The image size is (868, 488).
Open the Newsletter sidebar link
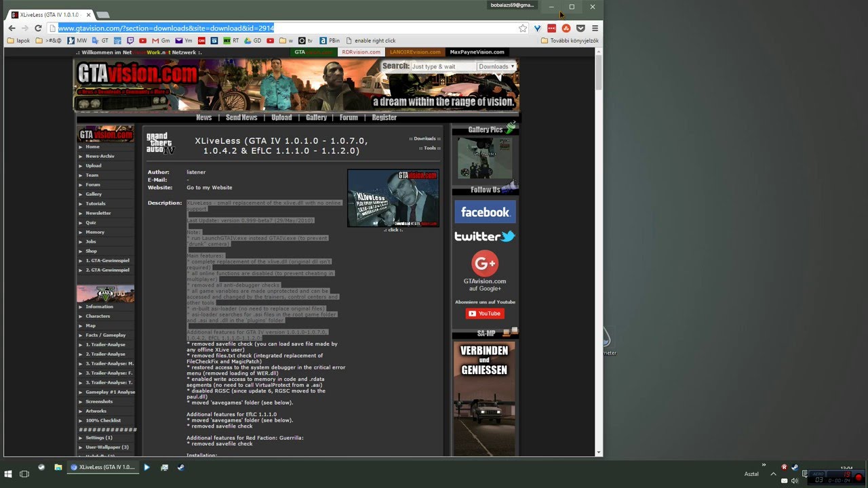click(x=98, y=213)
